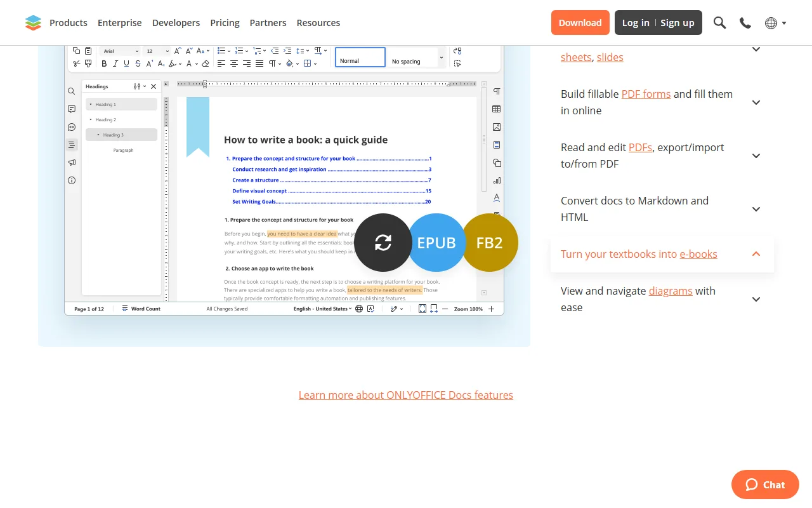
Task: Open the Search icon in the editor's left sidebar
Action: coord(72,91)
